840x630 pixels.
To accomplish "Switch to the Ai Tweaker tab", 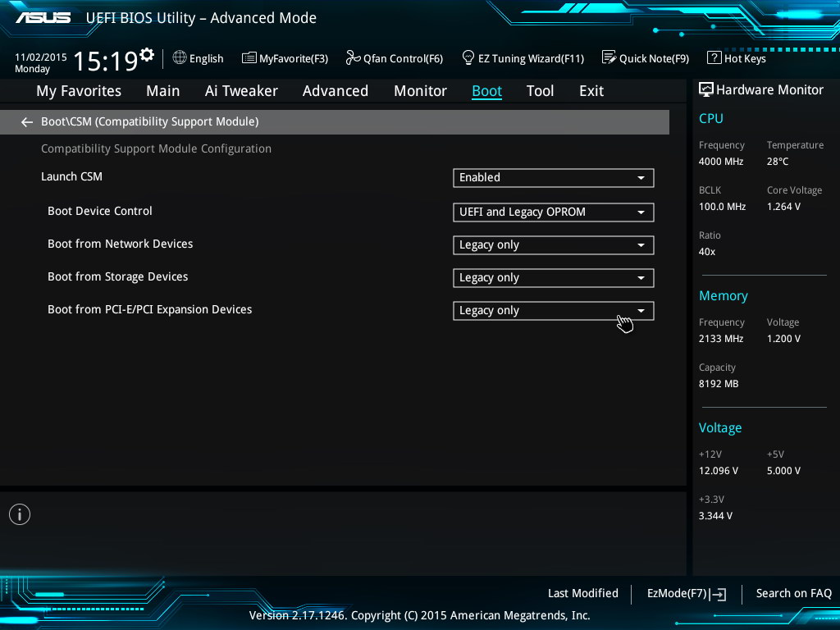I will [x=241, y=91].
